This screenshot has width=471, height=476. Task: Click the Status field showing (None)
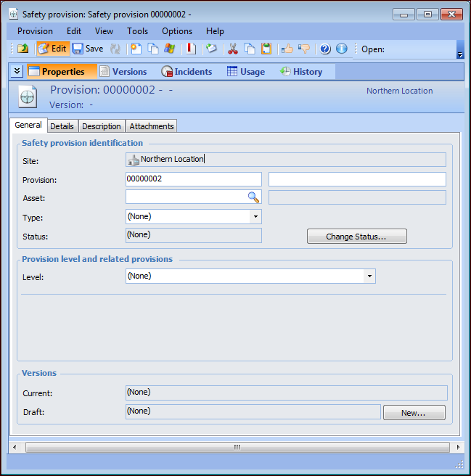click(194, 235)
